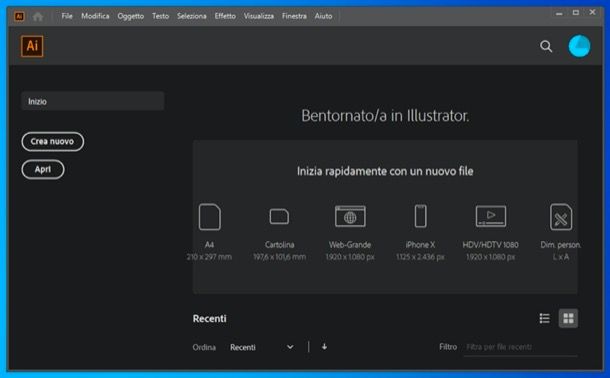
Task: Choose the Web-Grande preset icon
Action: pos(350,216)
